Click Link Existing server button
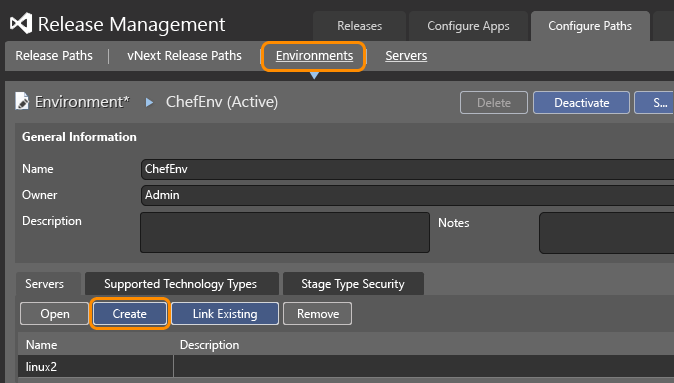This screenshot has width=674, height=383. (225, 314)
